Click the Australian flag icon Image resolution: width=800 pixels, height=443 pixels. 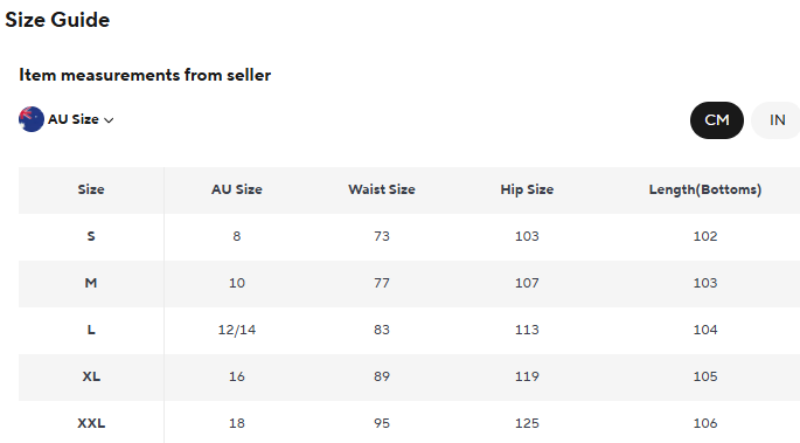pyautogui.click(x=31, y=119)
